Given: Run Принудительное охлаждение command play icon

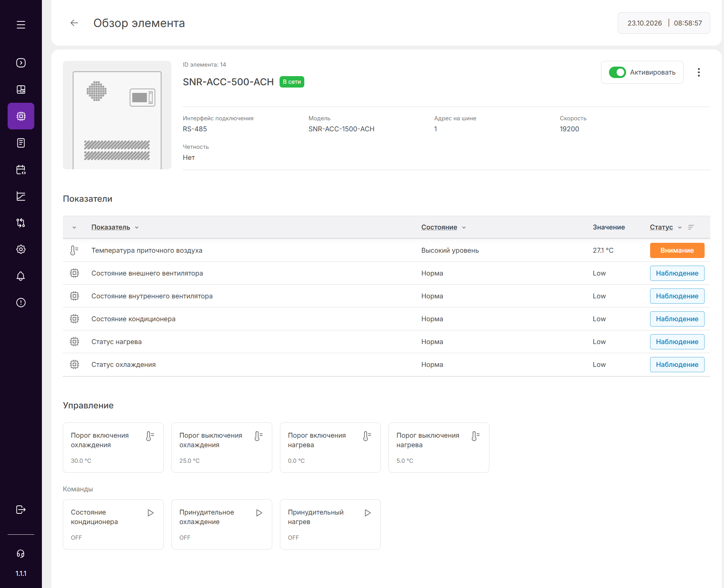Looking at the screenshot, I should [x=259, y=513].
